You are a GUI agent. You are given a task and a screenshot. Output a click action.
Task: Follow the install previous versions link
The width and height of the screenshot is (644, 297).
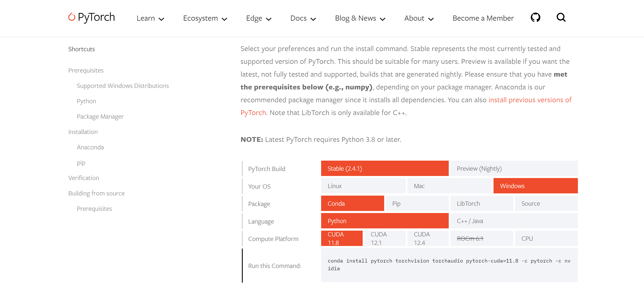point(530,100)
